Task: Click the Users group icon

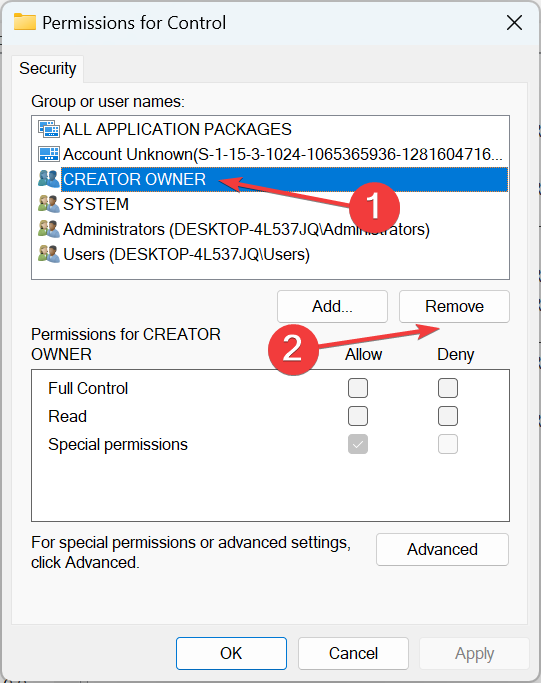Action: pyautogui.click(x=48, y=254)
